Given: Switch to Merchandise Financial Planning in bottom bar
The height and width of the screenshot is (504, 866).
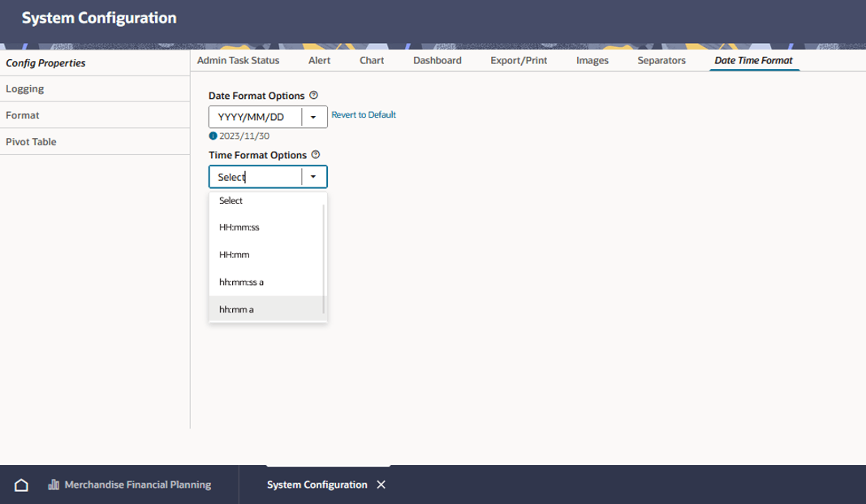Looking at the screenshot, I should [130, 485].
